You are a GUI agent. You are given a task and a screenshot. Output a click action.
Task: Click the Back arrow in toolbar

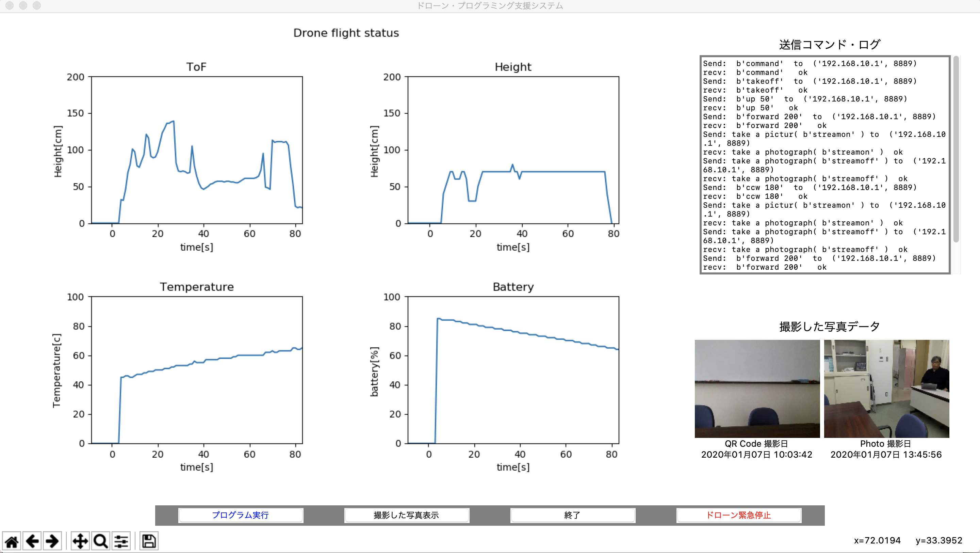coord(32,541)
